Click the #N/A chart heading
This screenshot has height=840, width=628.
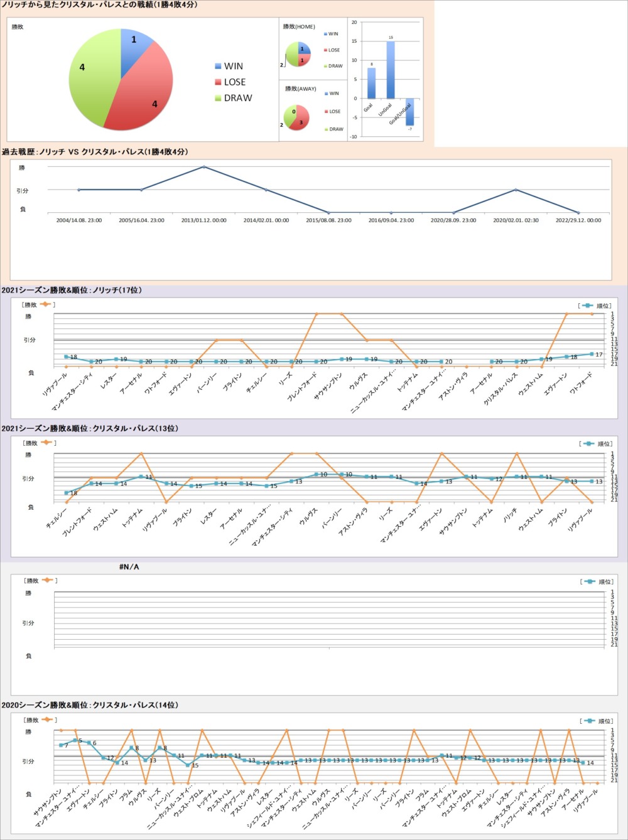pyautogui.click(x=129, y=567)
